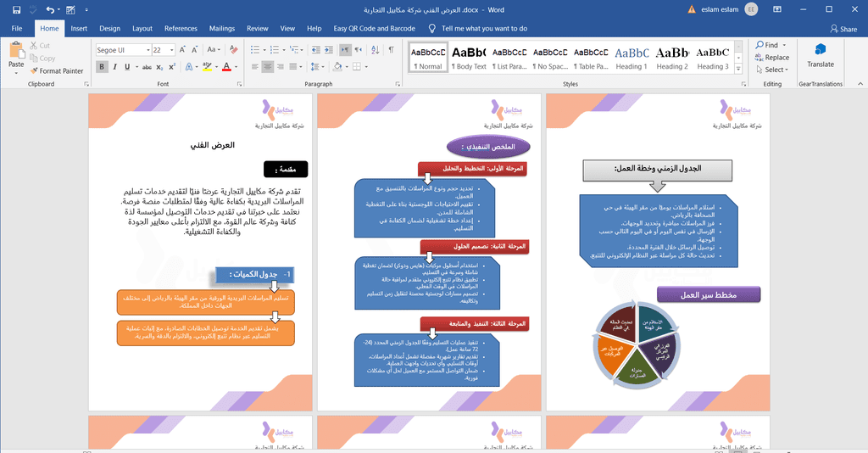Click Tell me what you want to do

[x=478, y=28]
